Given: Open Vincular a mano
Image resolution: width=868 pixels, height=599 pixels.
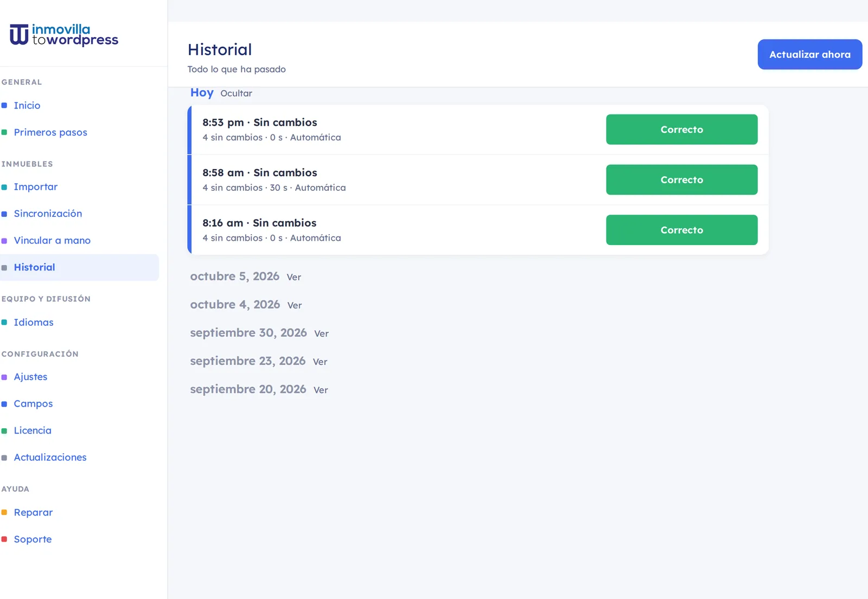Looking at the screenshot, I should pyautogui.click(x=52, y=240).
